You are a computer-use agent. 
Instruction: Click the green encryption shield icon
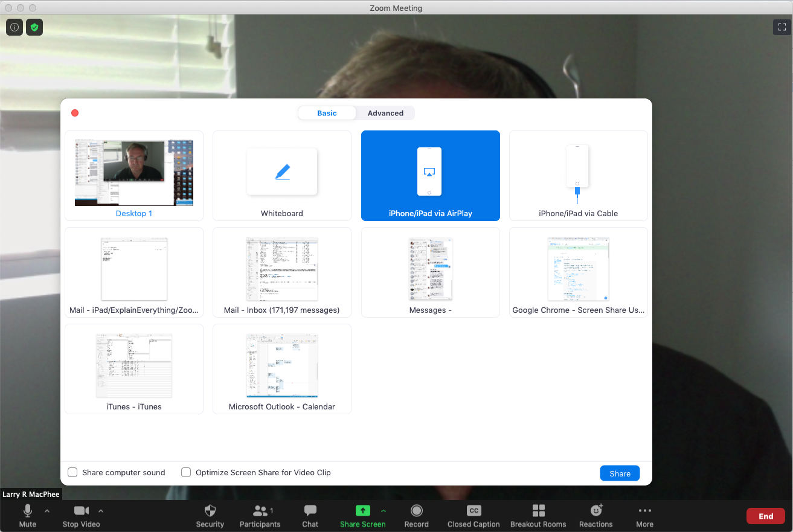pyautogui.click(x=34, y=27)
